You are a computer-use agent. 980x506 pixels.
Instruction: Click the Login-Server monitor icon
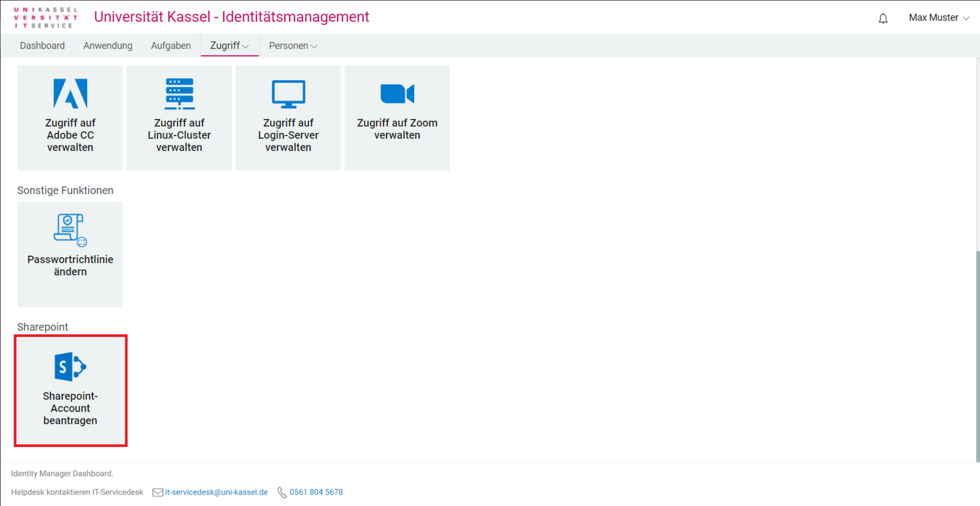pos(288,94)
